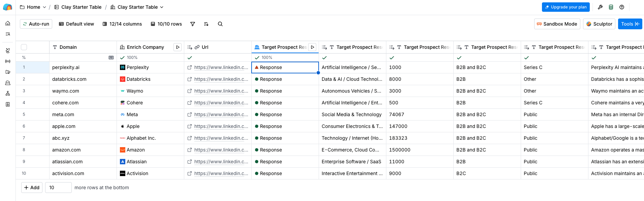Click the first Clay Starter Table breadcrumb

click(78, 7)
